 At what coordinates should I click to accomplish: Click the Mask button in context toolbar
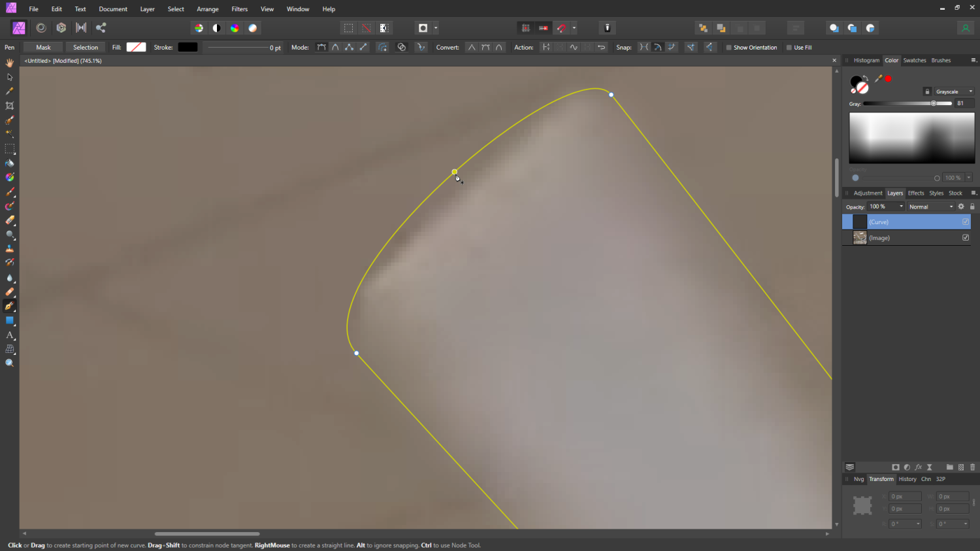coord(42,47)
